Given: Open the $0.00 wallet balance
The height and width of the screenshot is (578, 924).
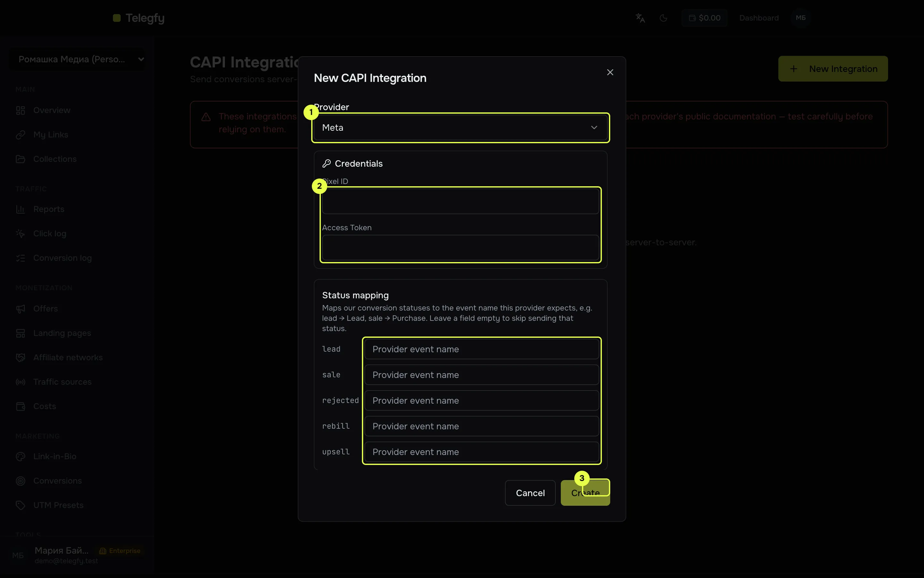Looking at the screenshot, I should pyautogui.click(x=705, y=18).
